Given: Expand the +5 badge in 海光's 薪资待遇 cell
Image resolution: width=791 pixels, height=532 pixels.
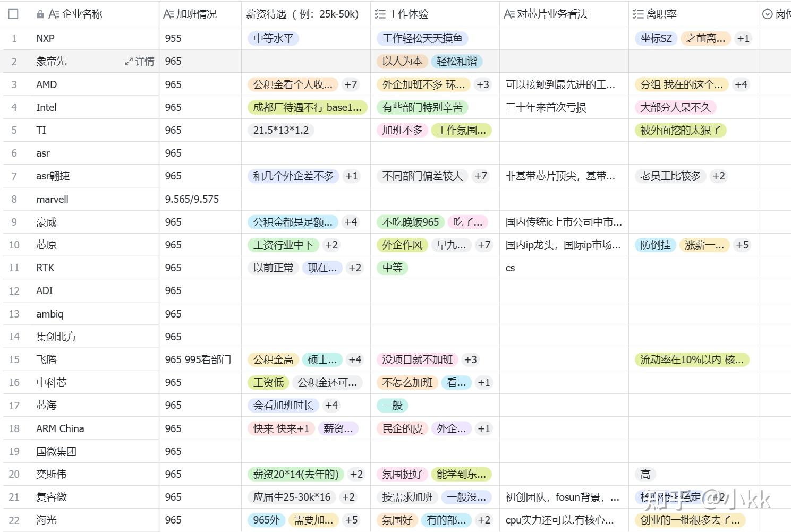Looking at the screenshot, I should (351, 520).
